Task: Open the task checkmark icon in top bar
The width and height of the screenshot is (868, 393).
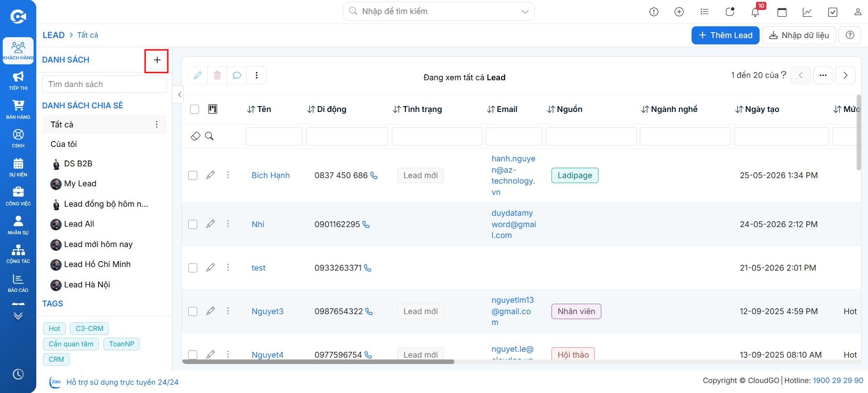Action: [833, 12]
